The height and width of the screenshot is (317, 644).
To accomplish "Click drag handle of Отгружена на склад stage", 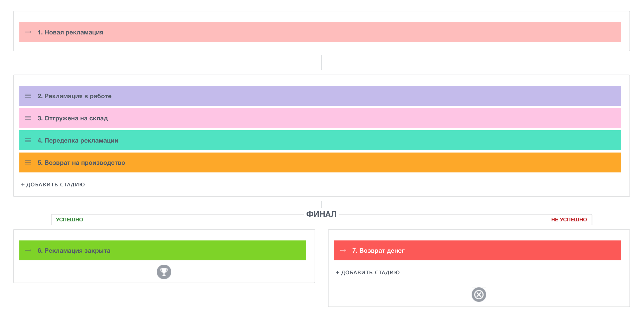I will [x=28, y=118].
